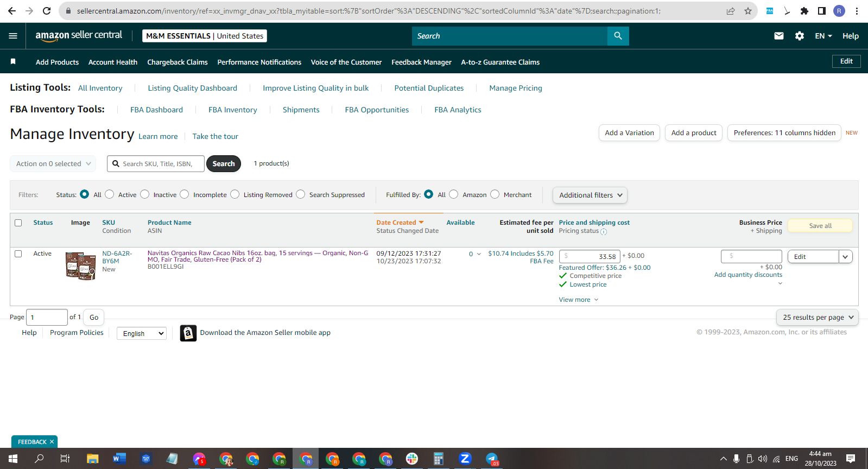Select the Search Suppressed status filter

301,194
